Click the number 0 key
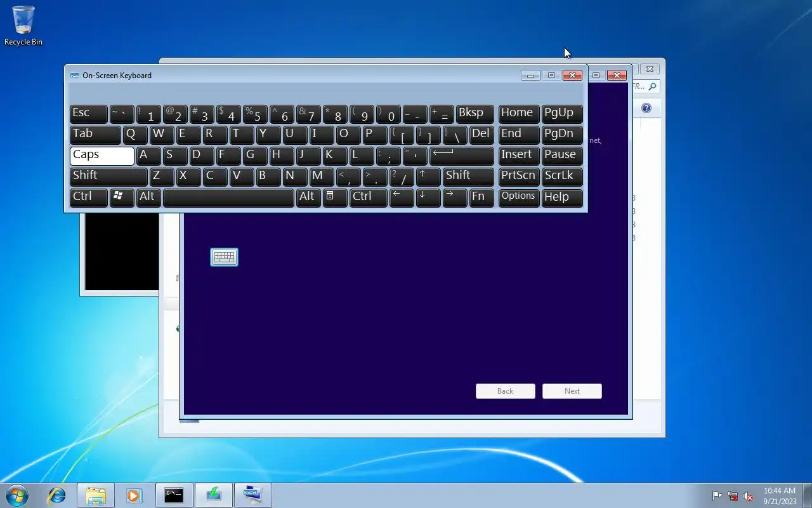812x508 pixels. 388,114
